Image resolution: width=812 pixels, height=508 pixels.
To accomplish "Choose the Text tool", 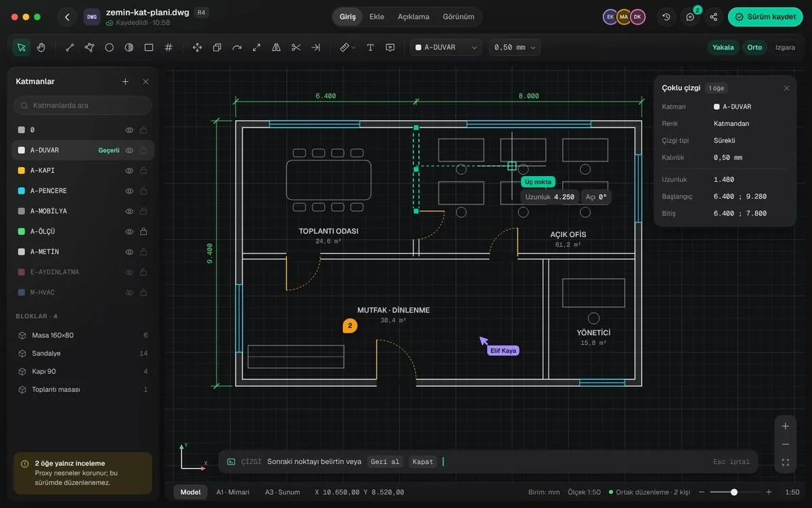I will (x=370, y=47).
